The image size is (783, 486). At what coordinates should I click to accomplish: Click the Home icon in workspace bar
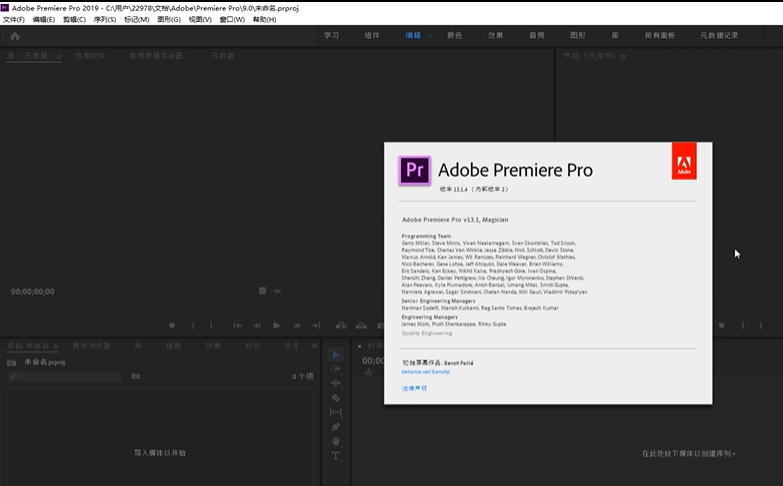(x=15, y=36)
